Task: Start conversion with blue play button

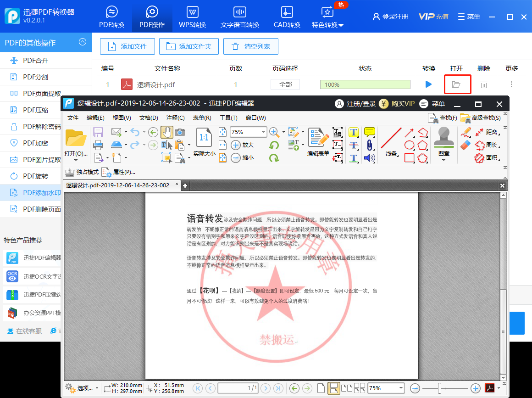Action: click(x=428, y=84)
